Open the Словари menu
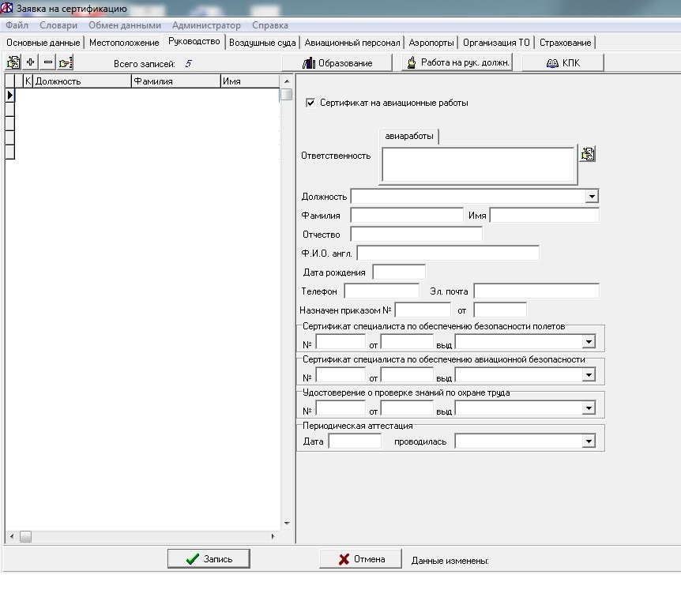681x616 pixels. [58, 25]
